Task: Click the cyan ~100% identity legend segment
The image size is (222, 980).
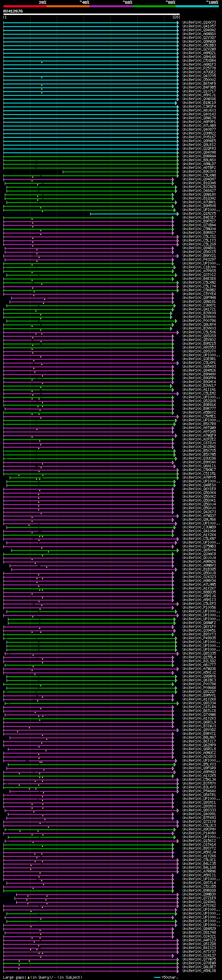Action: 197,6
